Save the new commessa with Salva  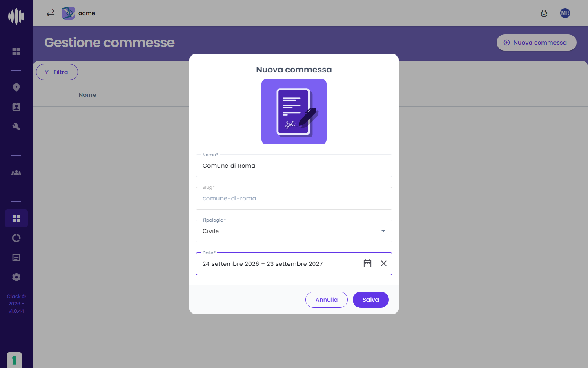coord(371,300)
